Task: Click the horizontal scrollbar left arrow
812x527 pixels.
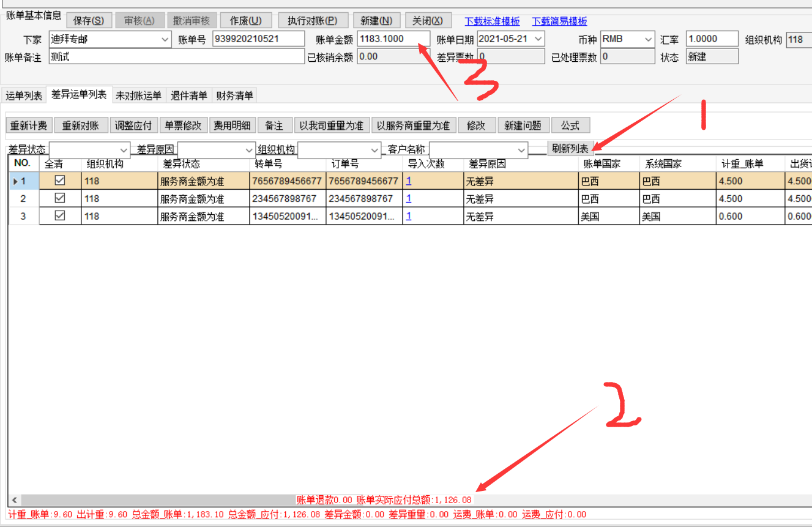Action: point(15,500)
